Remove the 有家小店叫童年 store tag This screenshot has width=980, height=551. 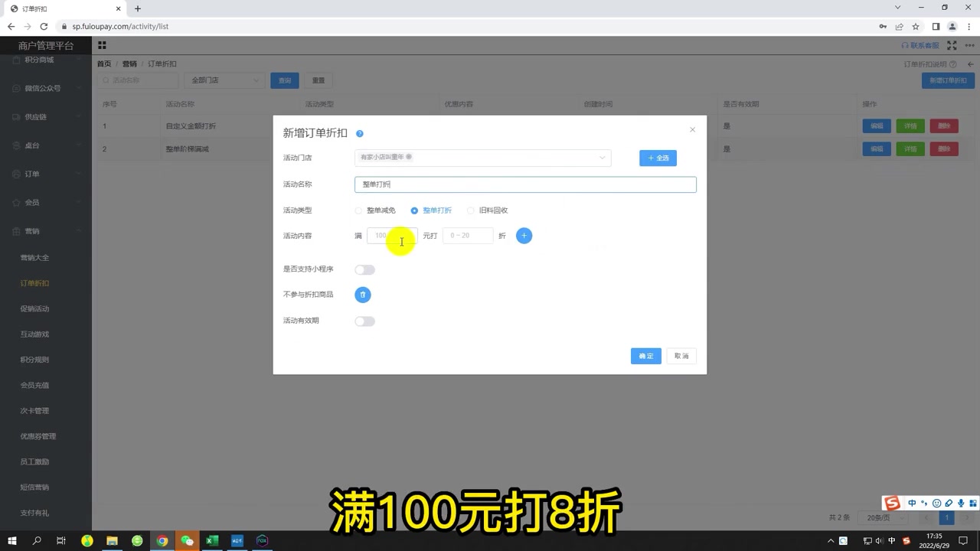tap(409, 157)
